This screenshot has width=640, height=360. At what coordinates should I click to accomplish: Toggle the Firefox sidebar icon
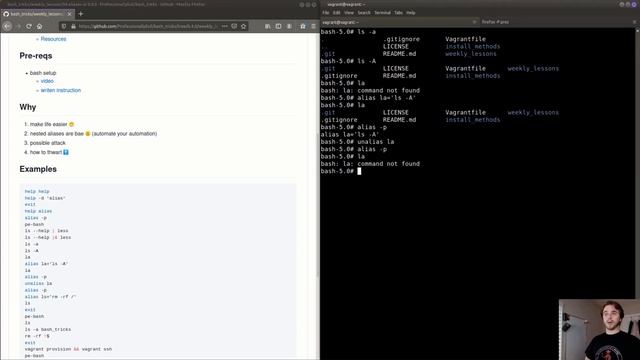pyautogui.click(x=278, y=26)
